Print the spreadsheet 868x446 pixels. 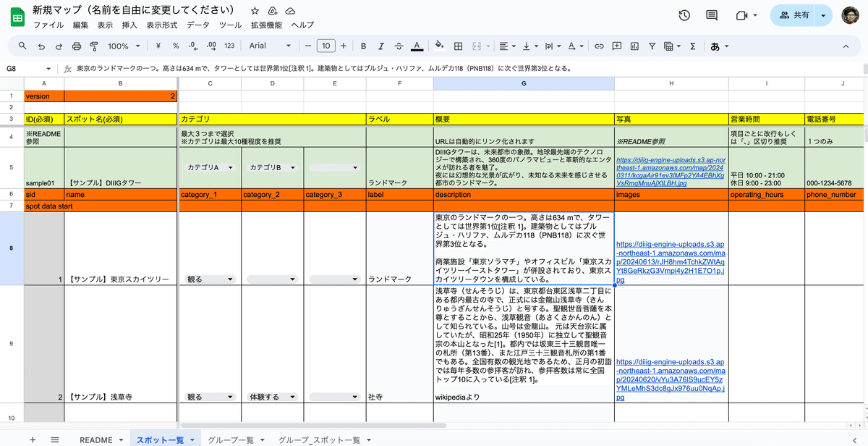[x=77, y=46]
